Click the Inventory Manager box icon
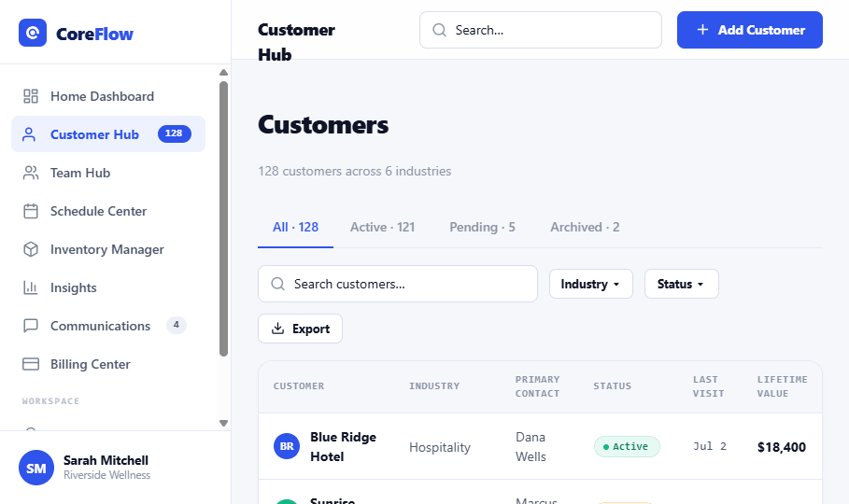Image resolution: width=849 pixels, height=504 pixels. coord(31,249)
